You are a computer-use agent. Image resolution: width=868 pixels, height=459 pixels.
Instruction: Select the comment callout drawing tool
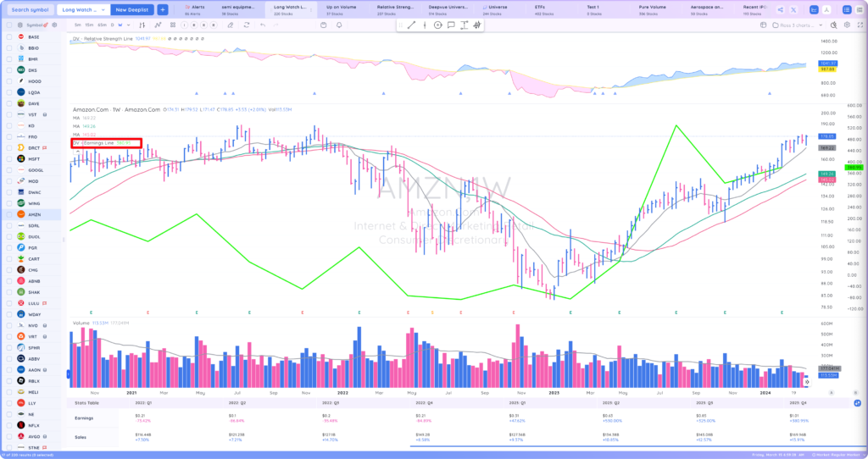tap(451, 25)
